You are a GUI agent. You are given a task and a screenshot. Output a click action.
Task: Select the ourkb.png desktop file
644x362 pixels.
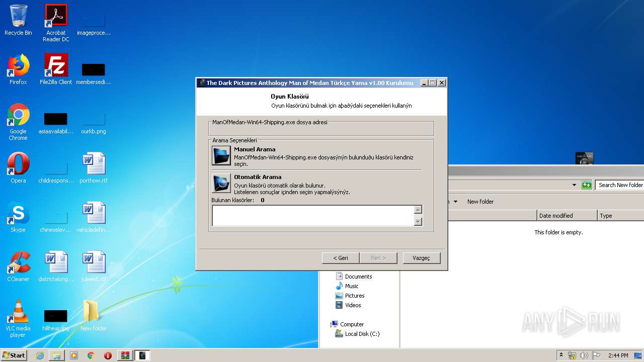tap(94, 124)
